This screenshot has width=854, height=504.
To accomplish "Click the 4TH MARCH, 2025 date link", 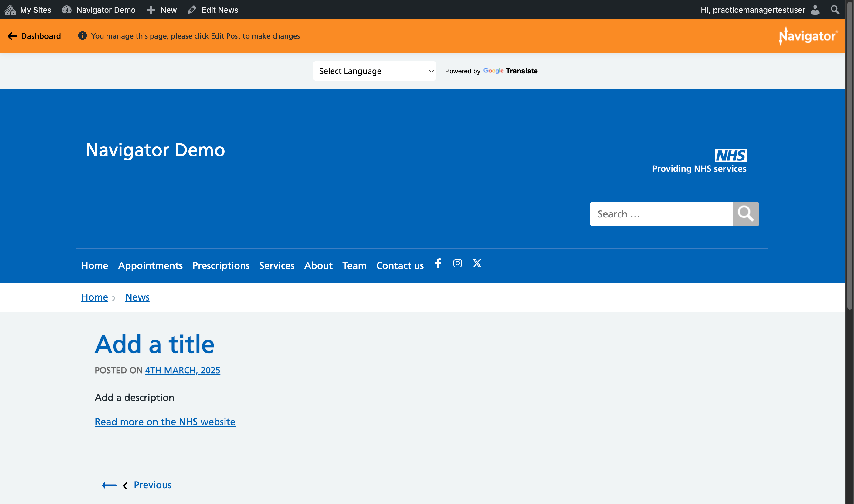I will coord(182,370).
